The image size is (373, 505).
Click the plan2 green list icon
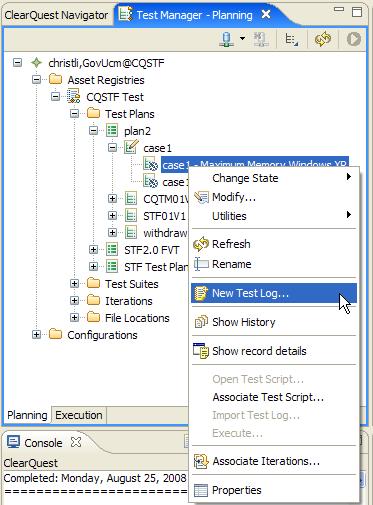(112, 130)
